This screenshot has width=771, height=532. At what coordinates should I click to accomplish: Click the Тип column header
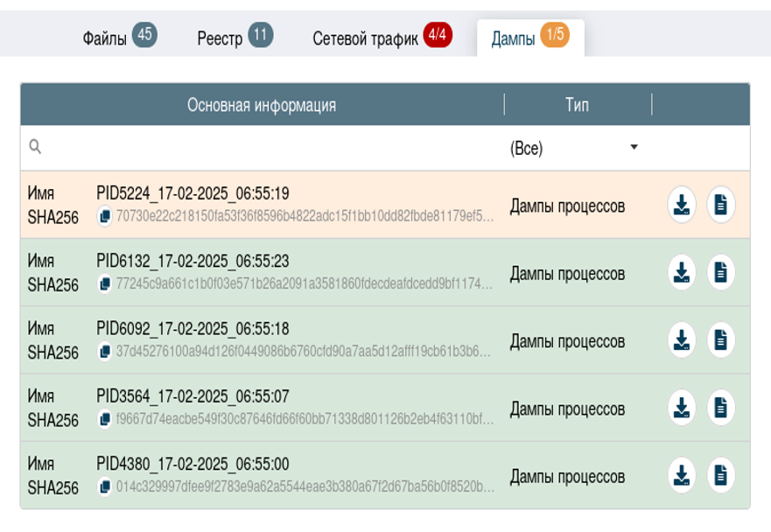[x=577, y=105]
